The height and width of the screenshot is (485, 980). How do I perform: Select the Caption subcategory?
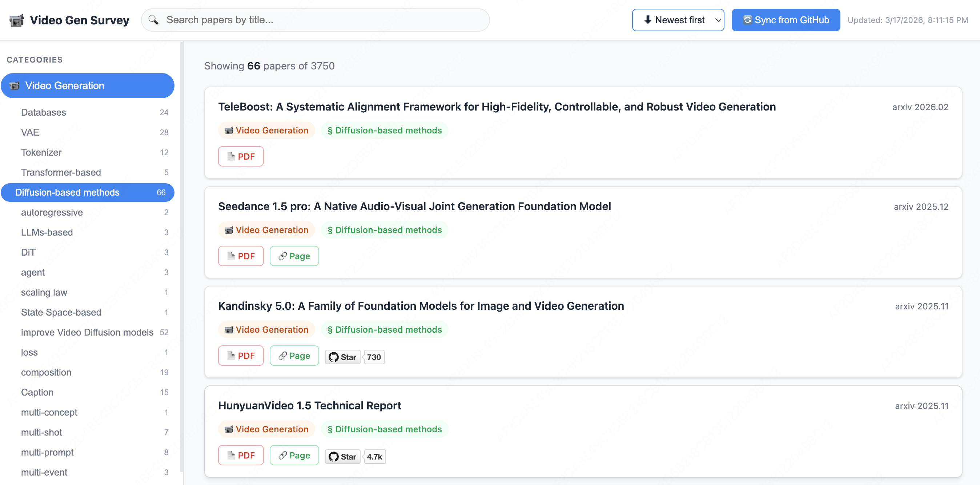[88, 392]
